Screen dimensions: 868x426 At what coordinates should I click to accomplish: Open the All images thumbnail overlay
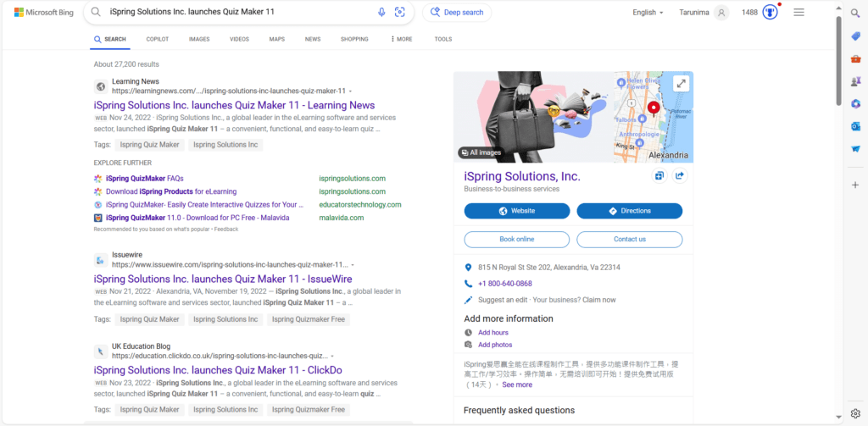[x=480, y=152]
